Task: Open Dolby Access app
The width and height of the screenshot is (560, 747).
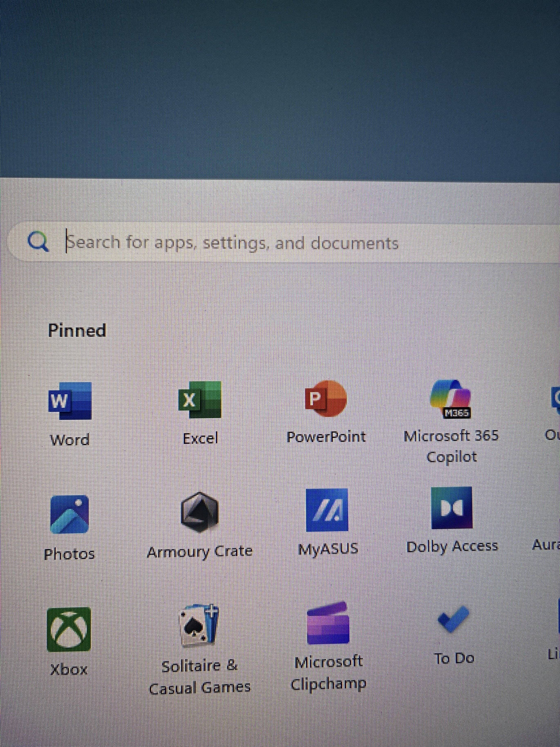Action: click(x=452, y=508)
